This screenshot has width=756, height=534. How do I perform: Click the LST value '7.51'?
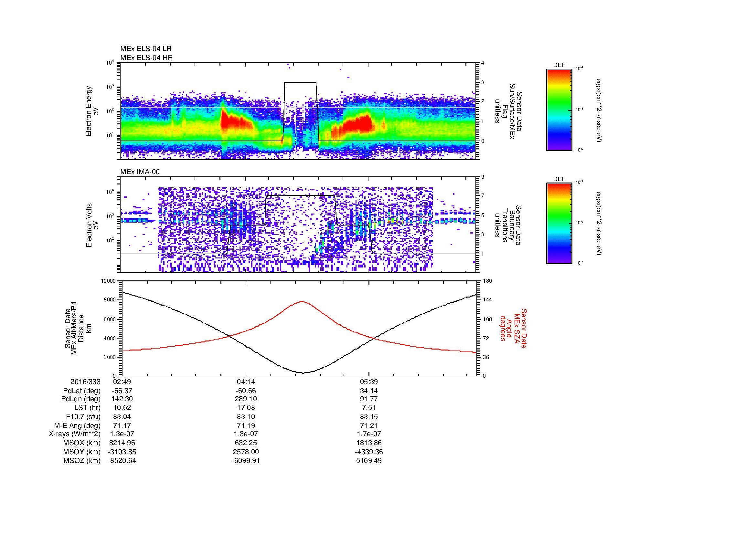[369, 408]
